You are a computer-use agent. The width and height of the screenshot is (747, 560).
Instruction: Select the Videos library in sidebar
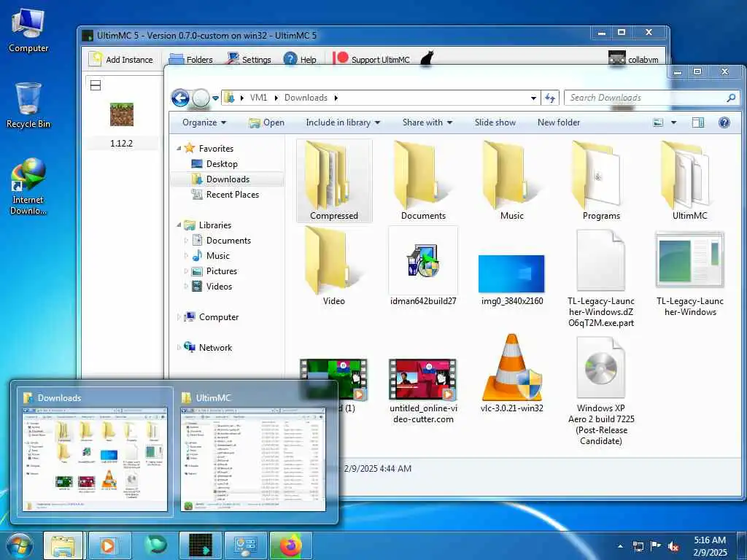(x=219, y=286)
